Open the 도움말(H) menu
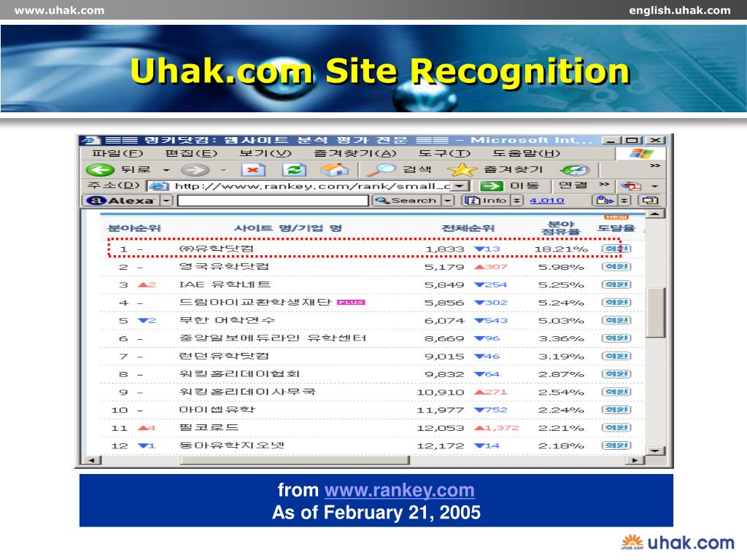 coord(527,153)
